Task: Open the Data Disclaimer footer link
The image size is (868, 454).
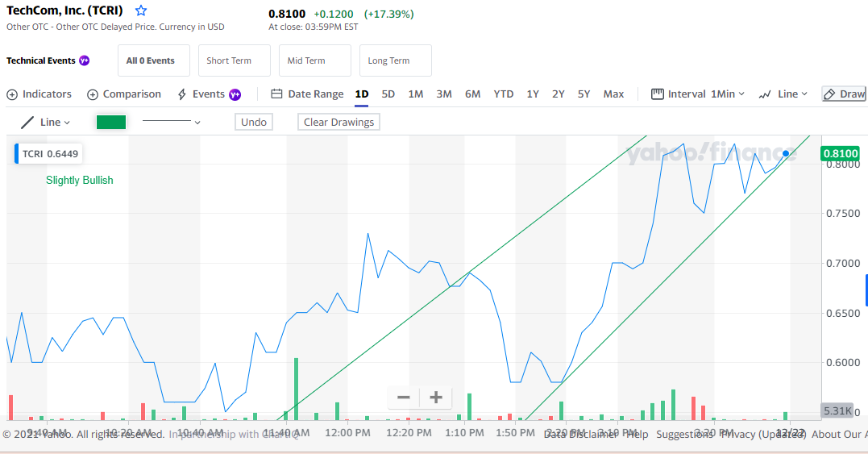Action: [581, 435]
